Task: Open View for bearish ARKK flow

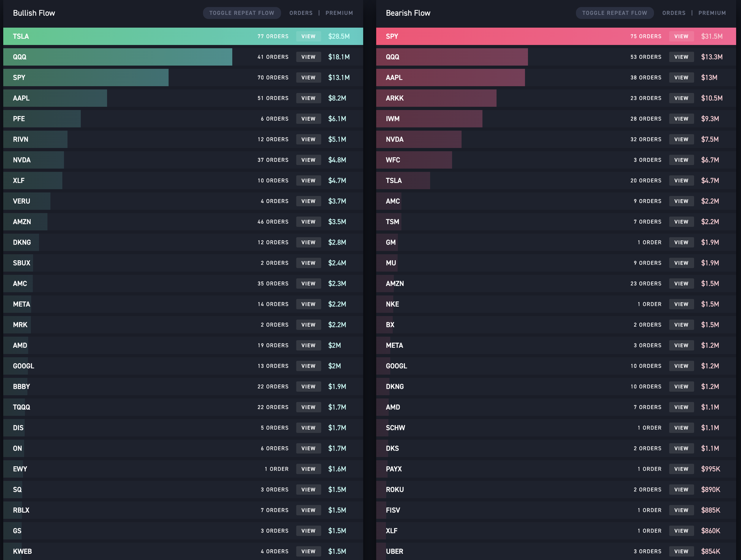Action: click(681, 98)
